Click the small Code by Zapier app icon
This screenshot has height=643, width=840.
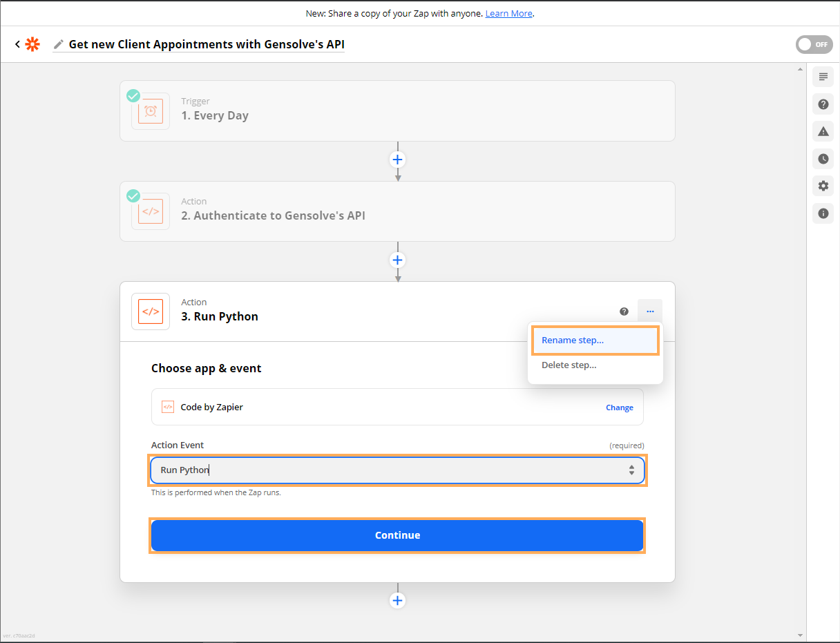pyautogui.click(x=168, y=407)
